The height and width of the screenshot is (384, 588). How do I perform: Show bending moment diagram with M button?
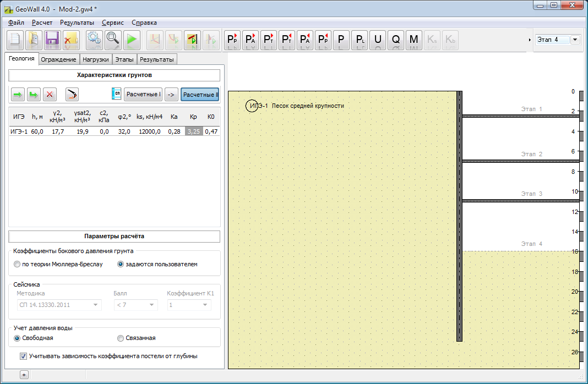[x=414, y=40]
